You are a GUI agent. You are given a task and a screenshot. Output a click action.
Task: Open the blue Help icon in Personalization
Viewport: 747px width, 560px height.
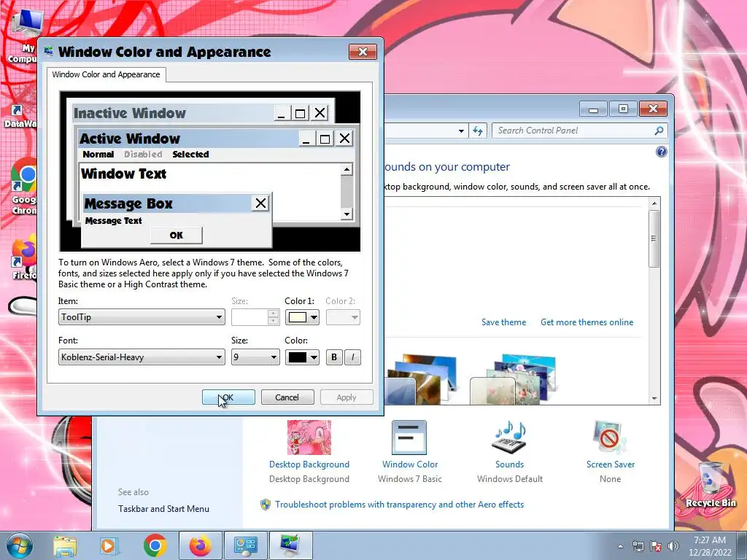coord(661,152)
